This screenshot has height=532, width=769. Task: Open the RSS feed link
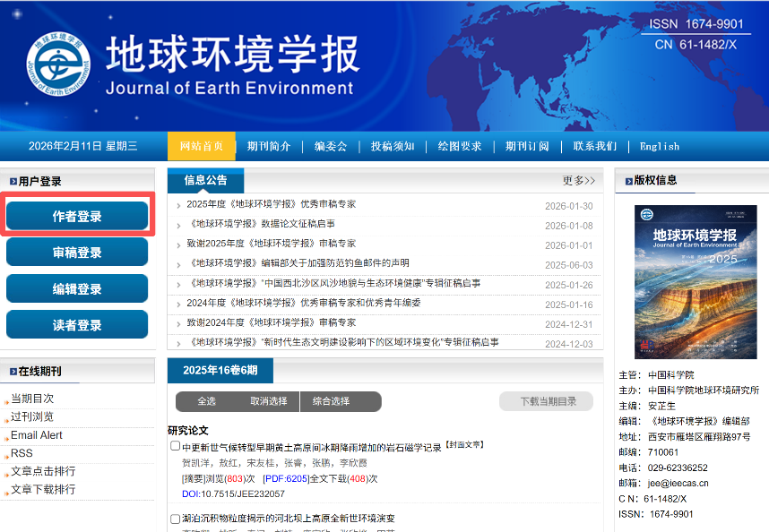(22, 453)
